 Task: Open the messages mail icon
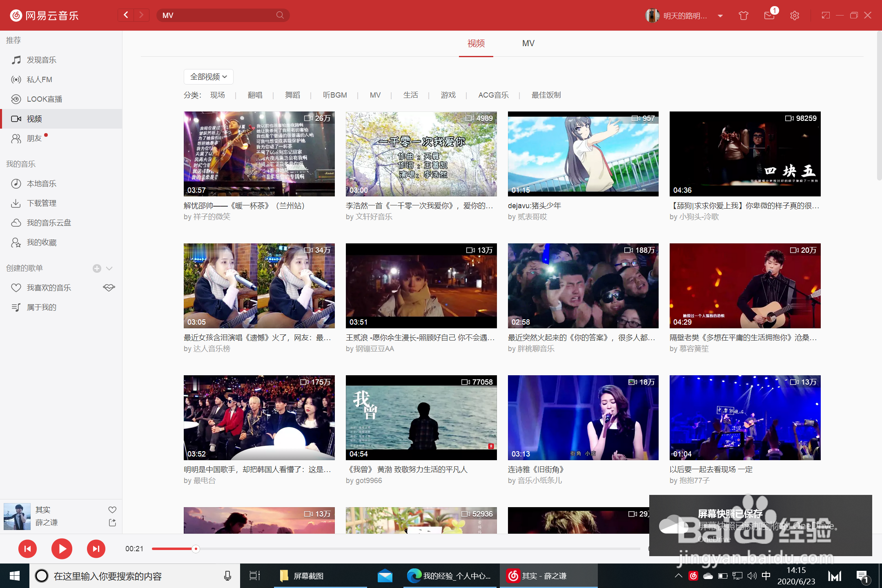point(769,16)
